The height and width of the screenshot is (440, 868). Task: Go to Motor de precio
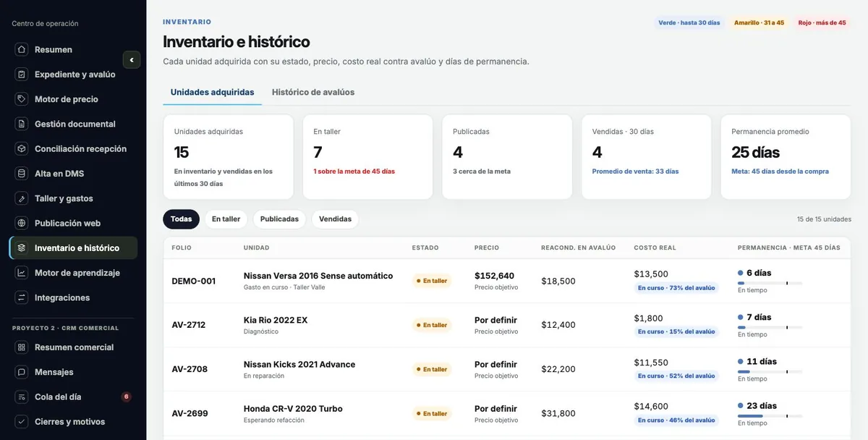click(x=73, y=99)
